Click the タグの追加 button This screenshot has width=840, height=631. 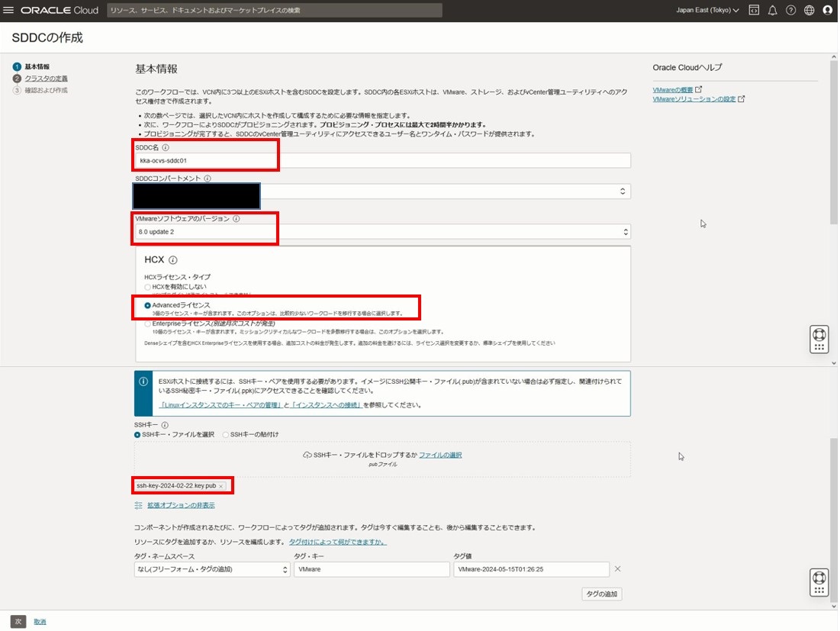click(601, 594)
